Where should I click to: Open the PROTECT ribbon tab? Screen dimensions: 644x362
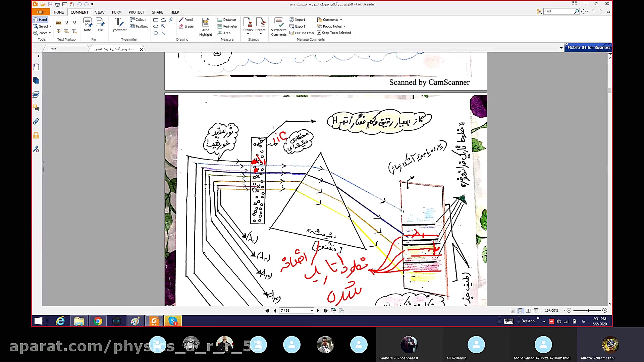(137, 12)
